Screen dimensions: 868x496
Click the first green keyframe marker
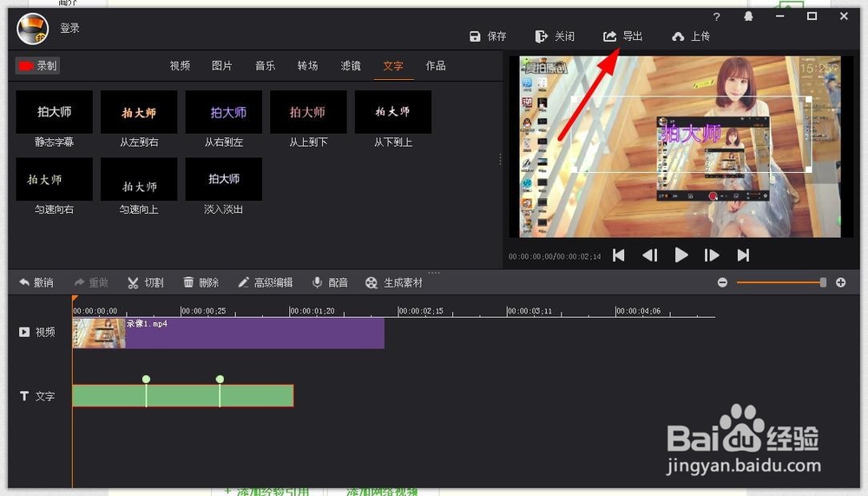point(146,379)
